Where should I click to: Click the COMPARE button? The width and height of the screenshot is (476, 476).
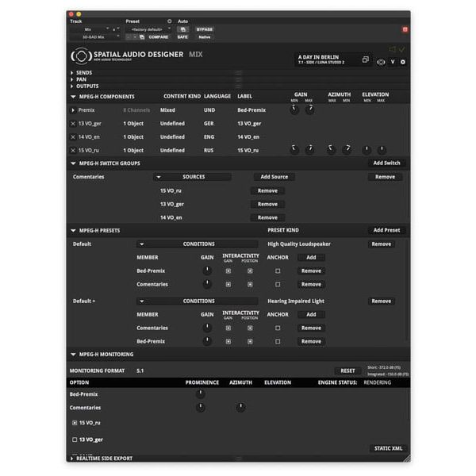pos(158,37)
